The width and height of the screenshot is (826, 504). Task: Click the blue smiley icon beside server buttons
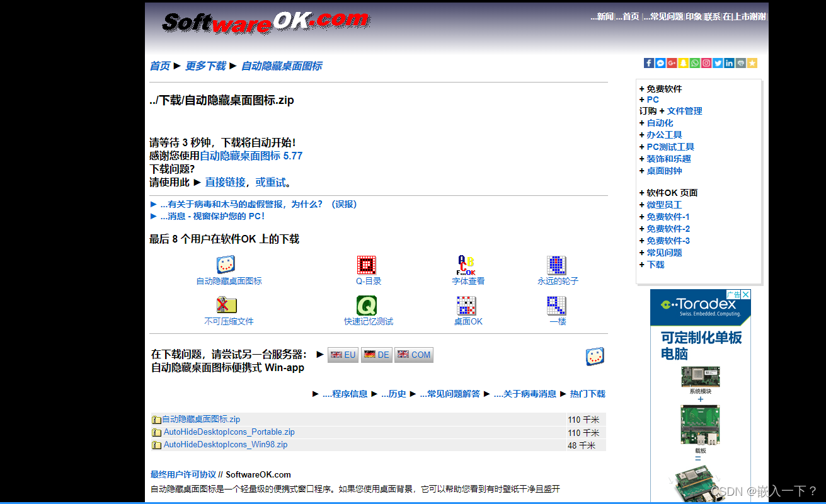[x=595, y=357]
